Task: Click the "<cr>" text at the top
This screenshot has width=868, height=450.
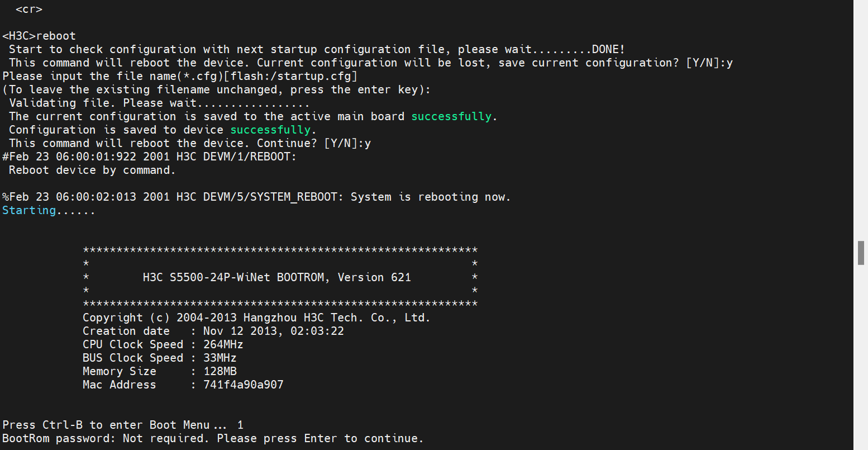Action: [x=29, y=10]
